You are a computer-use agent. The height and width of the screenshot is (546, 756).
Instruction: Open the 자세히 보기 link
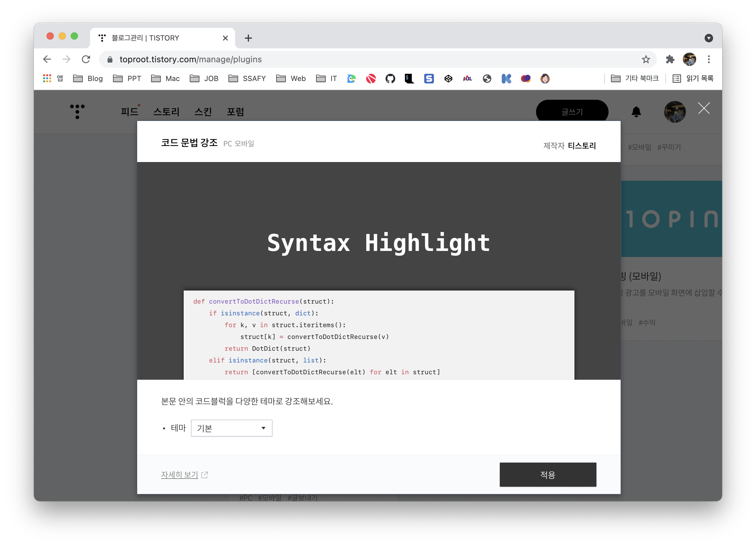click(x=180, y=474)
